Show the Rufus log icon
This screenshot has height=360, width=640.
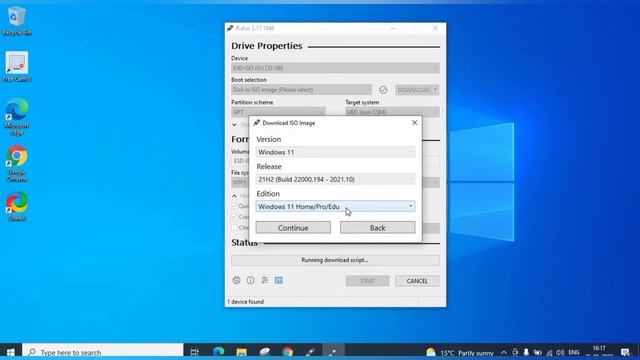click(x=279, y=280)
